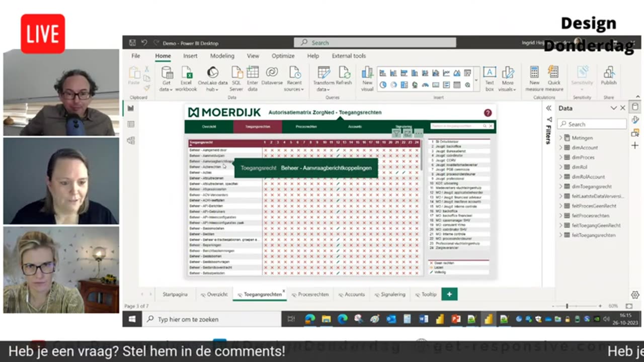The image size is (644, 362).
Task: Open fit to page view
Action: pyautogui.click(x=629, y=306)
